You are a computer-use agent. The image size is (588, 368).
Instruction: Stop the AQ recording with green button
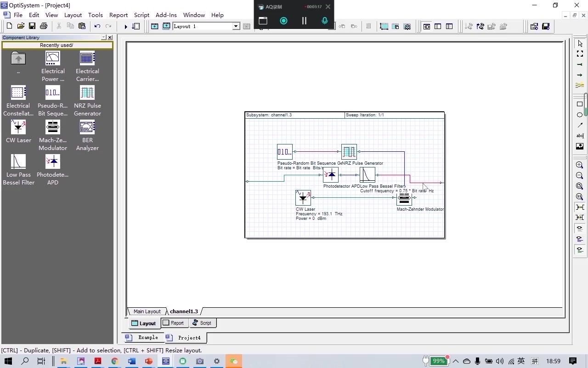coord(283,21)
